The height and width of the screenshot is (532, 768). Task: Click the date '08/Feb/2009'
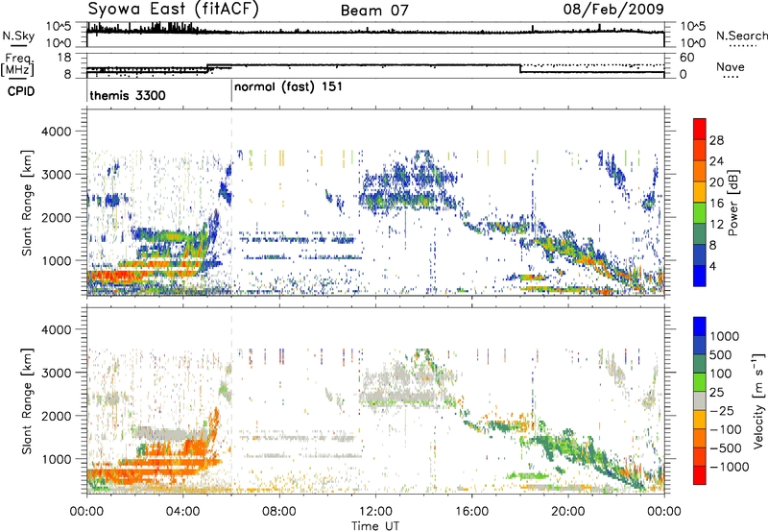pos(613,9)
